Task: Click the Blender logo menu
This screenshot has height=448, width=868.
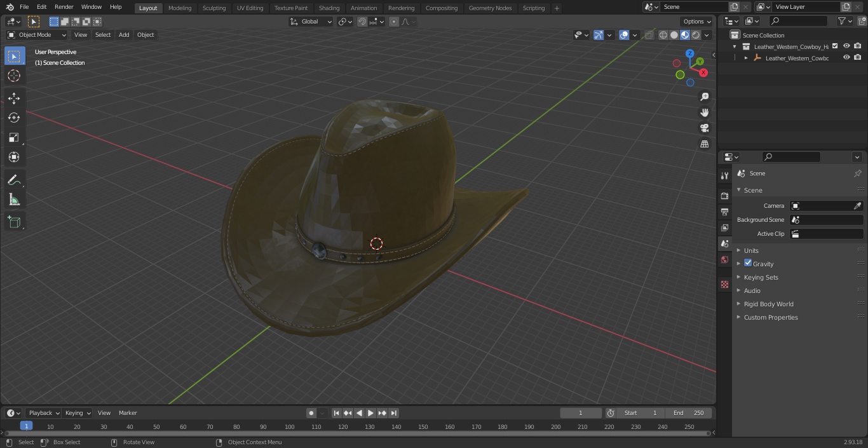Action: (x=9, y=7)
